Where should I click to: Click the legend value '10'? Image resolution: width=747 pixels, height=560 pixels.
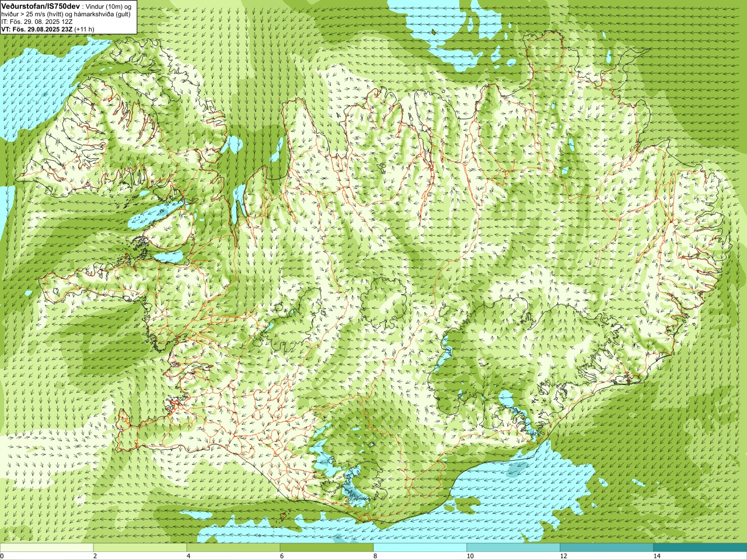tap(470, 556)
